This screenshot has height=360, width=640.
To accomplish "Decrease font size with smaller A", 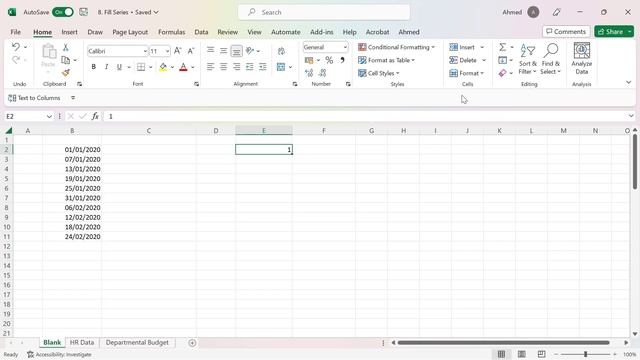I will (191, 51).
